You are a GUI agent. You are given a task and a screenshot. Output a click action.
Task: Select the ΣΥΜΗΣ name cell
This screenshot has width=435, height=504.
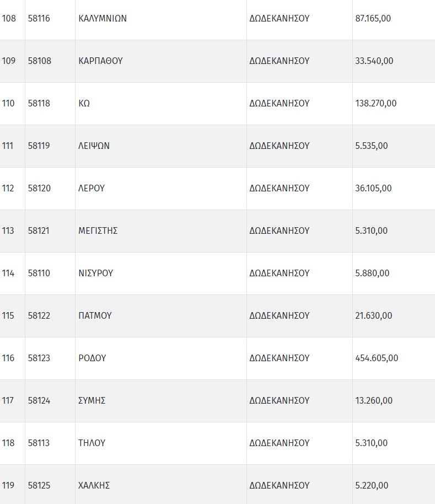pos(92,400)
